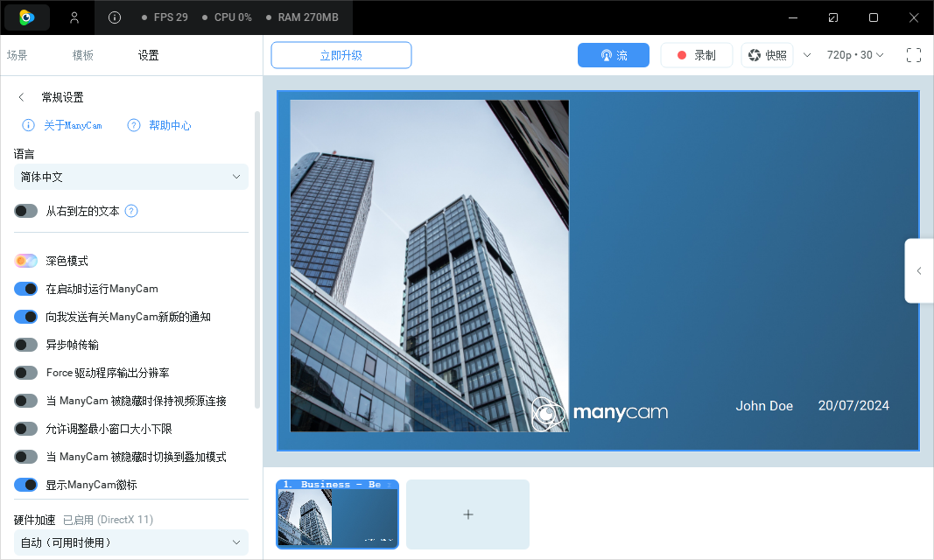Enable 当 ManyCam 被隐藏时保持视频源连接 switch
Image resolution: width=934 pixels, height=560 pixels.
(x=25, y=401)
